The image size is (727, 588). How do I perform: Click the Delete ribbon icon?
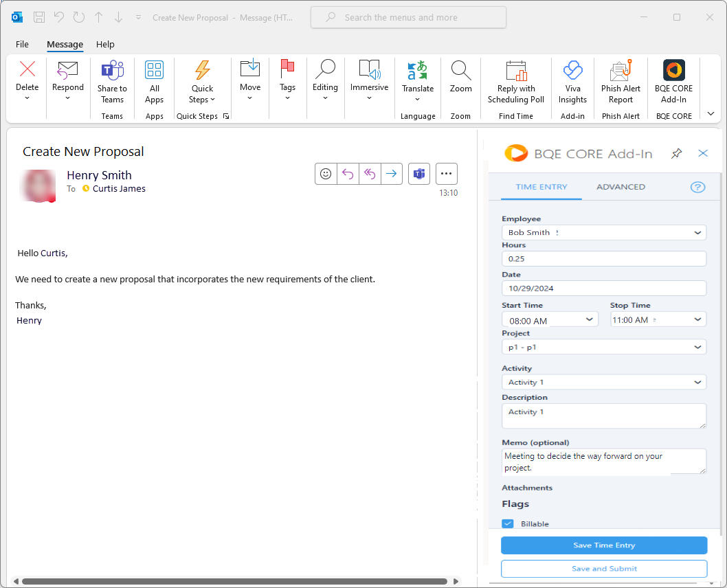(x=27, y=69)
